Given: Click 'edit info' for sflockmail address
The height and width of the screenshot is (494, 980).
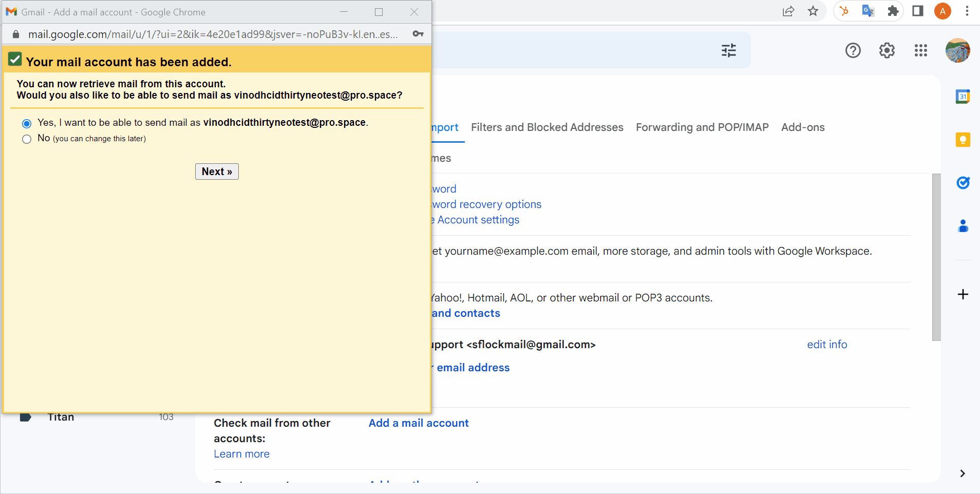Looking at the screenshot, I should click(827, 345).
